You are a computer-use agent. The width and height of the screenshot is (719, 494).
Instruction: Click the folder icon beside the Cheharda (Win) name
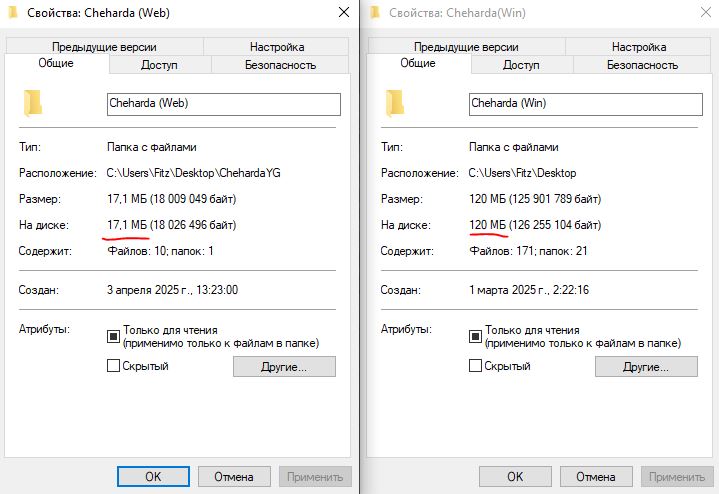coord(396,103)
